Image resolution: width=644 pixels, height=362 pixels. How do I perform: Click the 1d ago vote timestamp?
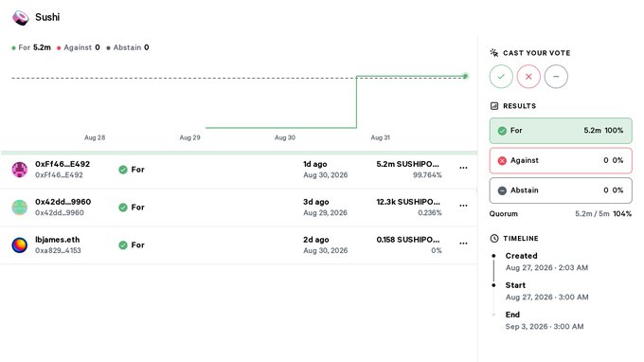coord(315,164)
